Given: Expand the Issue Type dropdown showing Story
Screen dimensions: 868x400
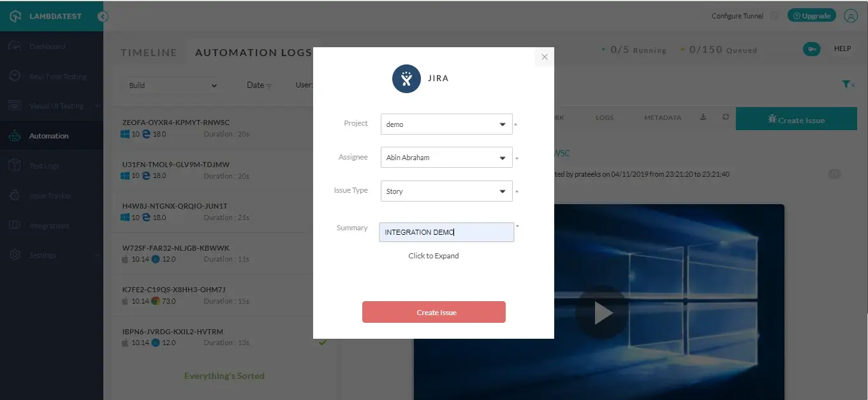Looking at the screenshot, I should point(446,191).
